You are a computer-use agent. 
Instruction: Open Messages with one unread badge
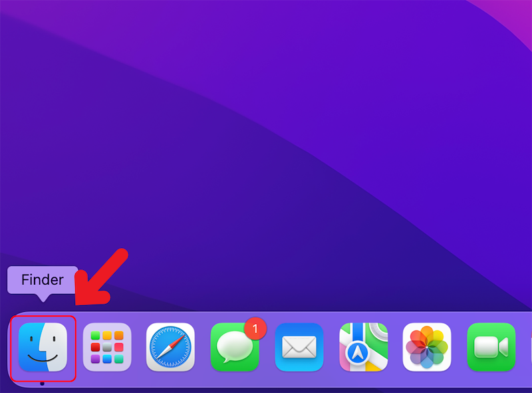235,347
